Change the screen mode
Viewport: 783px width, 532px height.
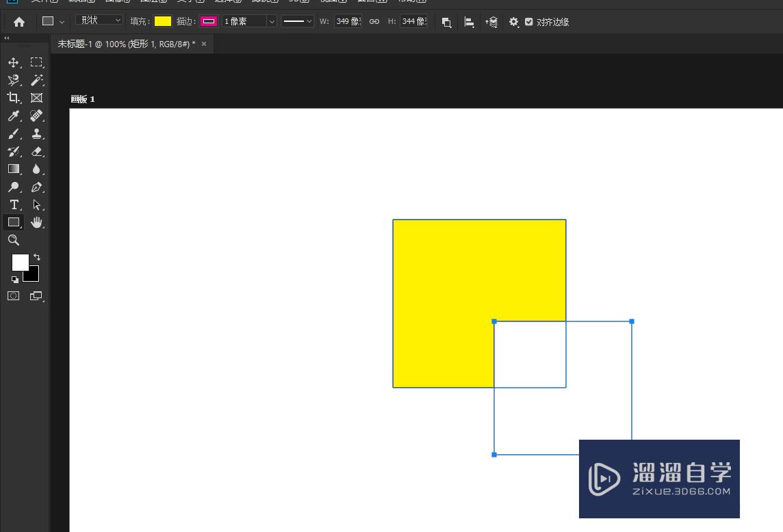(36, 296)
